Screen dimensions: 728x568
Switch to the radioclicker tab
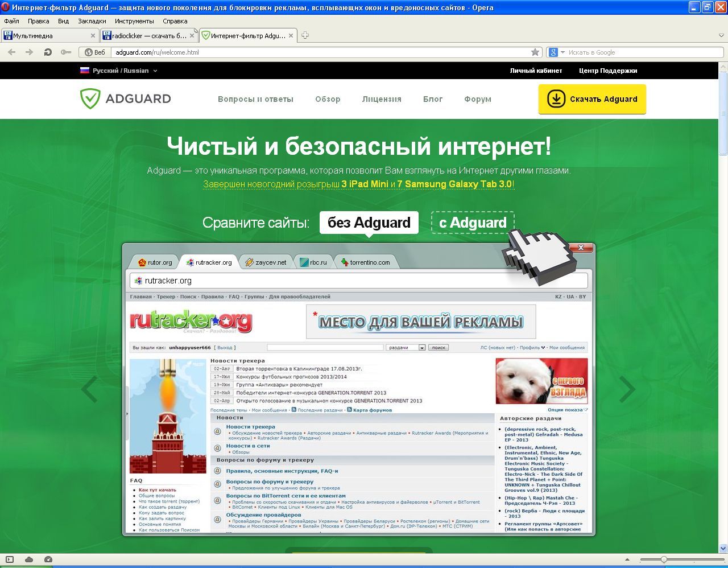tap(148, 35)
